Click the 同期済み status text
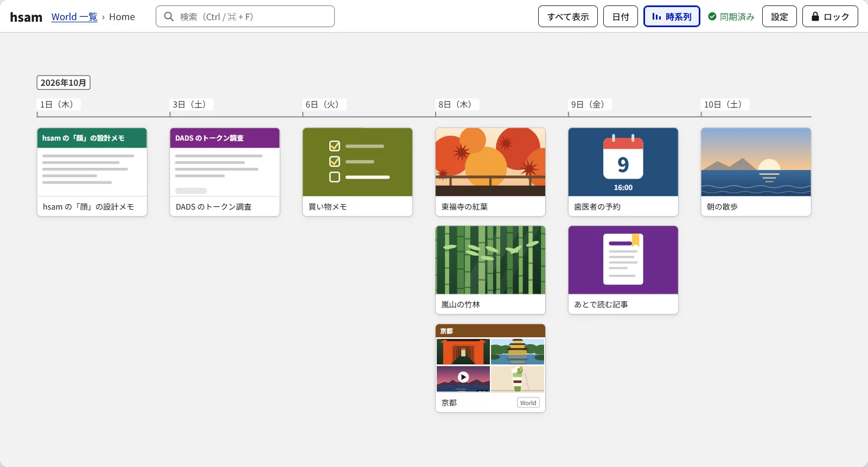868x467 pixels. (x=737, y=17)
